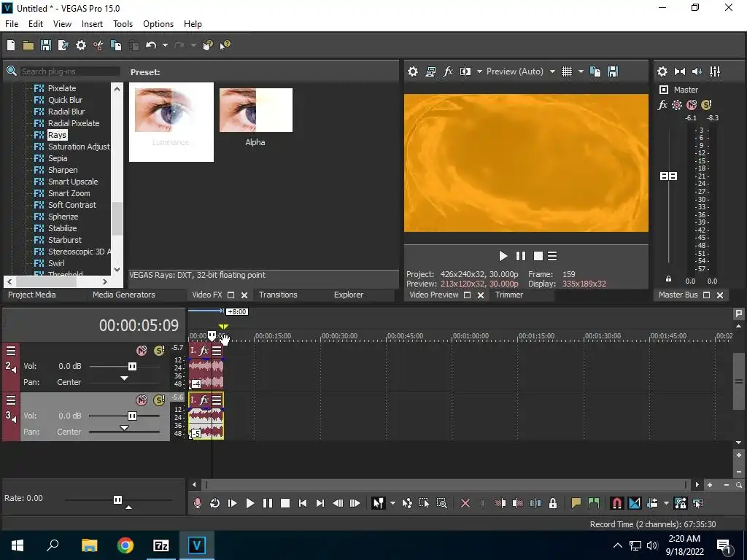
Task: Copy the preview snapshot to the clipboard
Action: (x=595, y=71)
